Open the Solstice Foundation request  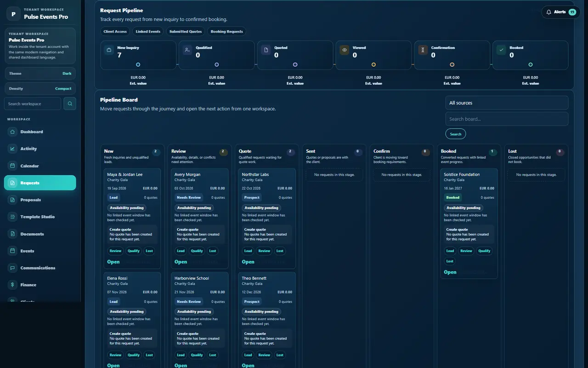450,272
